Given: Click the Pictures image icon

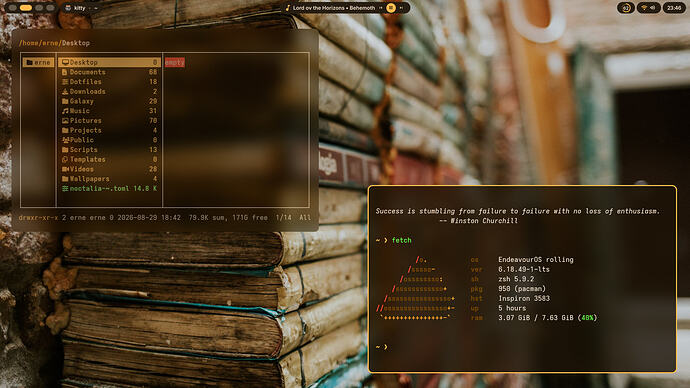Looking at the screenshot, I should coord(65,121).
